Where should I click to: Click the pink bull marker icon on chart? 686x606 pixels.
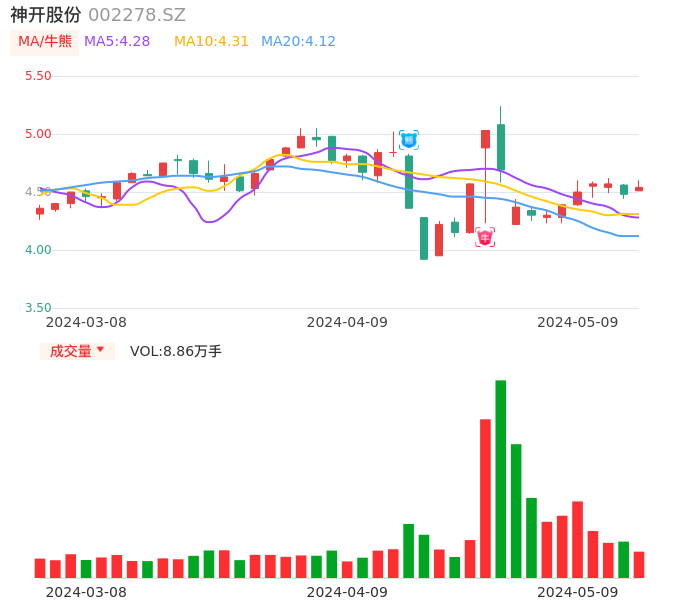pyautogui.click(x=485, y=237)
